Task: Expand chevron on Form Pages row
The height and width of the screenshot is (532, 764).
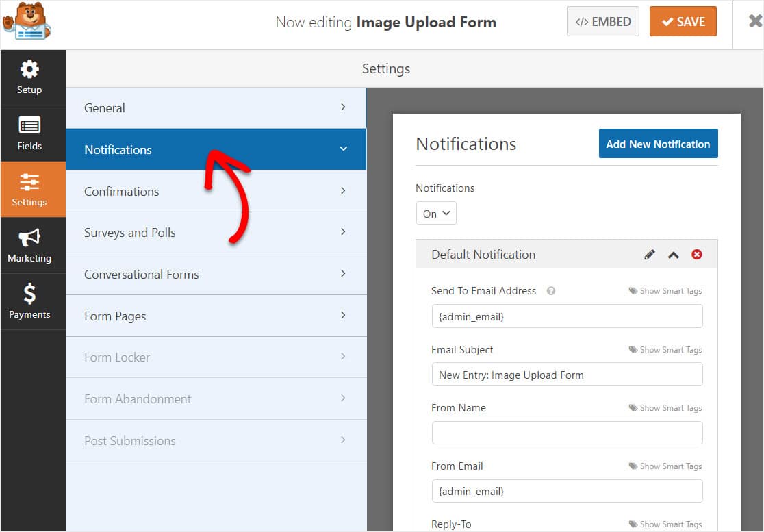Action: pos(343,315)
